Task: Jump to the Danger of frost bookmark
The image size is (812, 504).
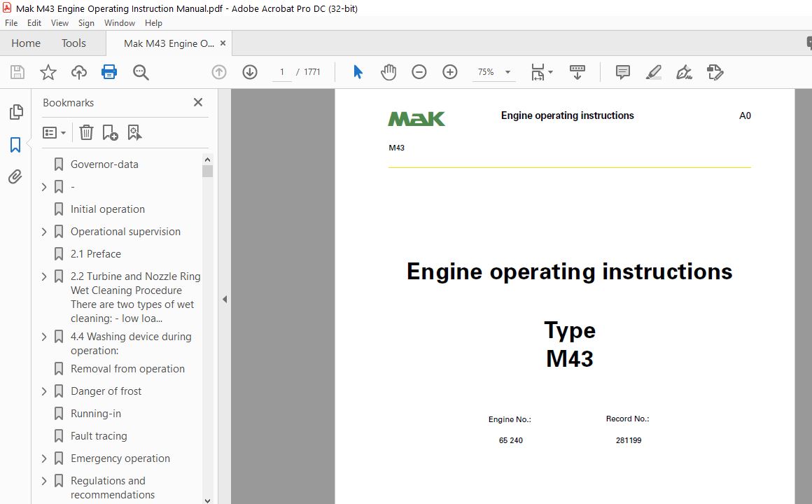Action: point(106,391)
